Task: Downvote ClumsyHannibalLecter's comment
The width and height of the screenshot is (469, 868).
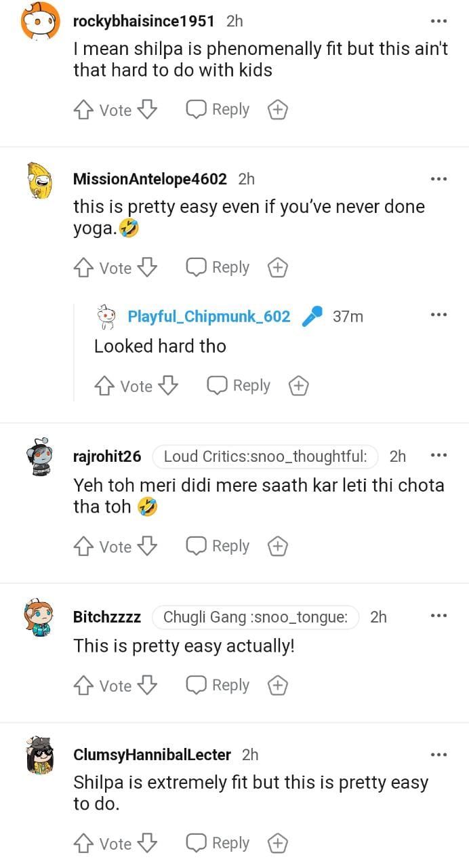Action: tap(147, 844)
